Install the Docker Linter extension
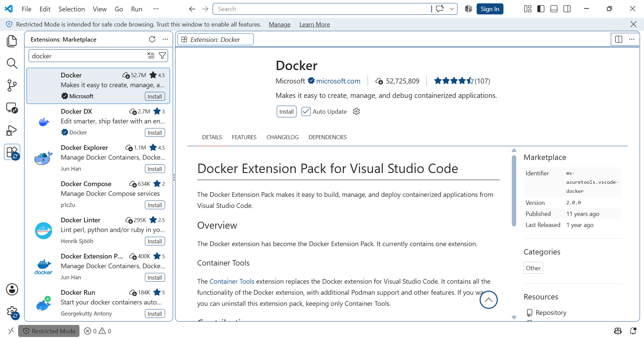 [x=155, y=241]
